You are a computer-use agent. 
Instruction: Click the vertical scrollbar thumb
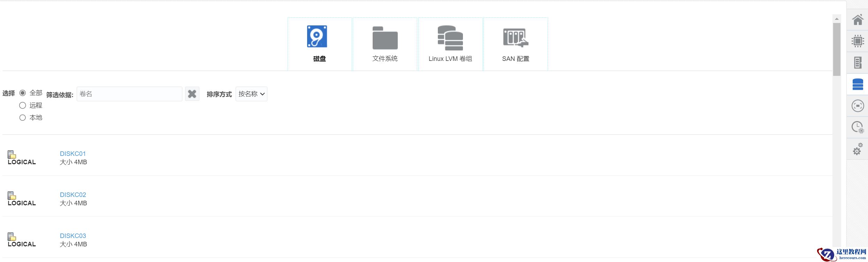[837, 49]
